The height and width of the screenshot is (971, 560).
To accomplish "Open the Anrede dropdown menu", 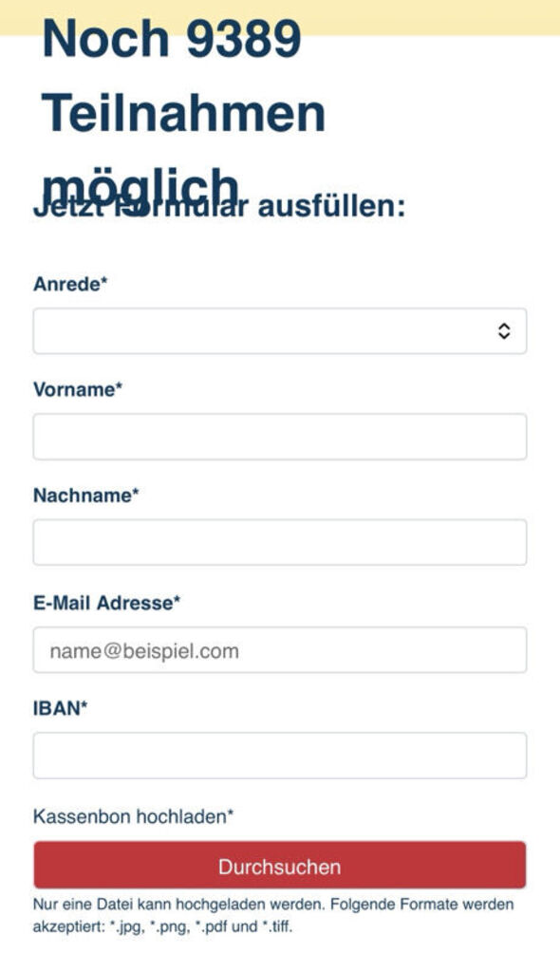I will (280, 329).
